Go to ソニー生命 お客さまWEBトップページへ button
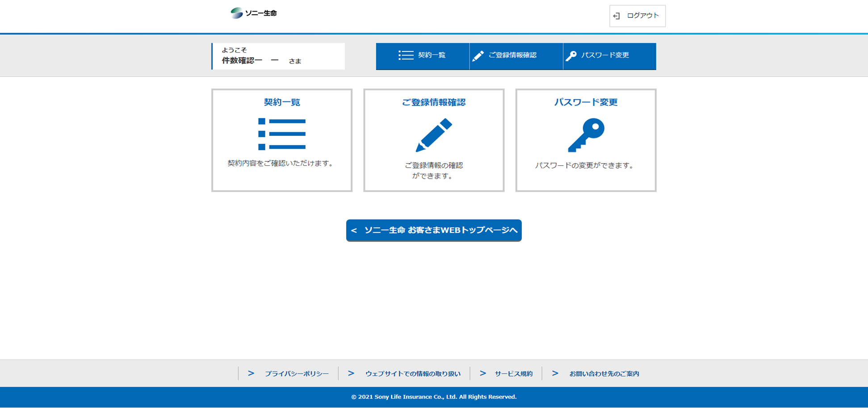The width and height of the screenshot is (868, 408). pyautogui.click(x=434, y=230)
